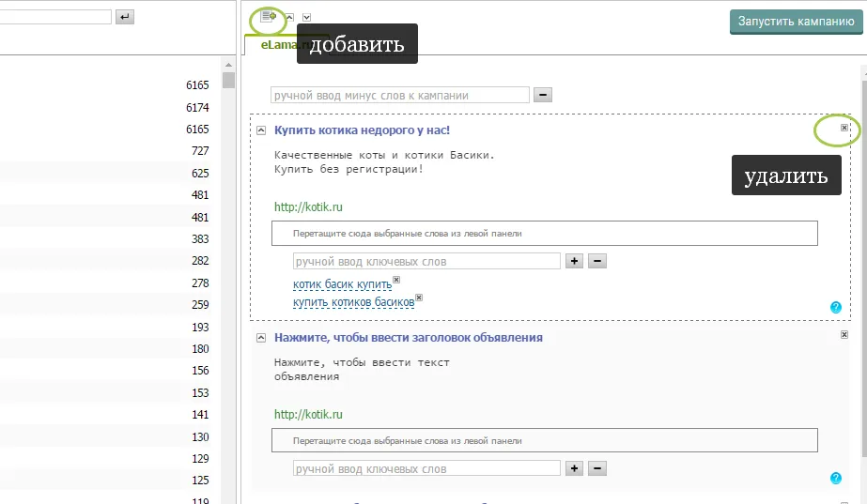Open help icon of the Купить котика ad
The image size is (867, 504).
click(835, 307)
